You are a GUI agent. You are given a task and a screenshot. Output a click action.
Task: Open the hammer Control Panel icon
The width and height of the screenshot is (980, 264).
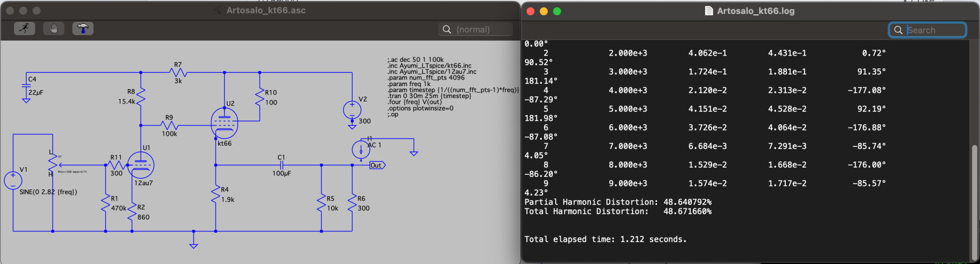83,29
